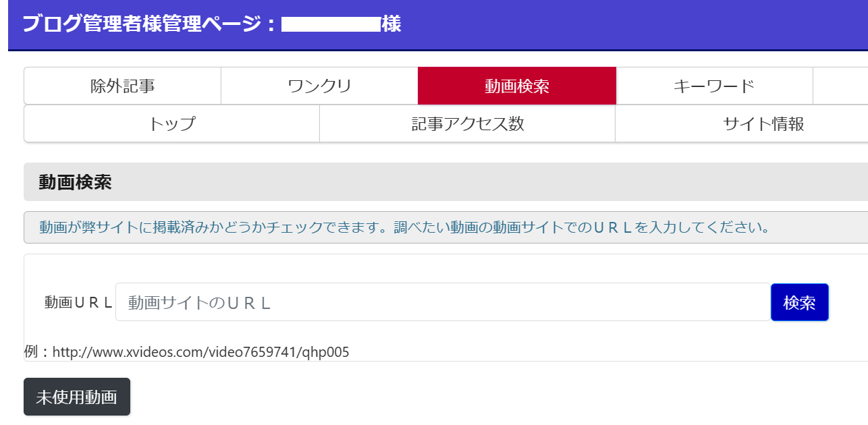This screenshot has width=868, height=425.
Task: Click the gray 動画検索 heading bar background
Action: [x=472, y=182]
